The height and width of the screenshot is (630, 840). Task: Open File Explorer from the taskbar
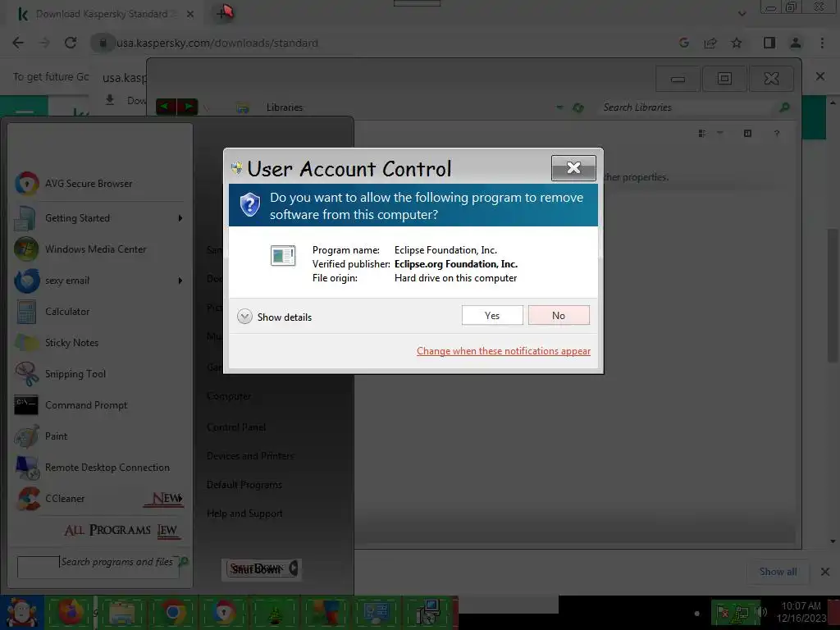click(x=122, y=612)
